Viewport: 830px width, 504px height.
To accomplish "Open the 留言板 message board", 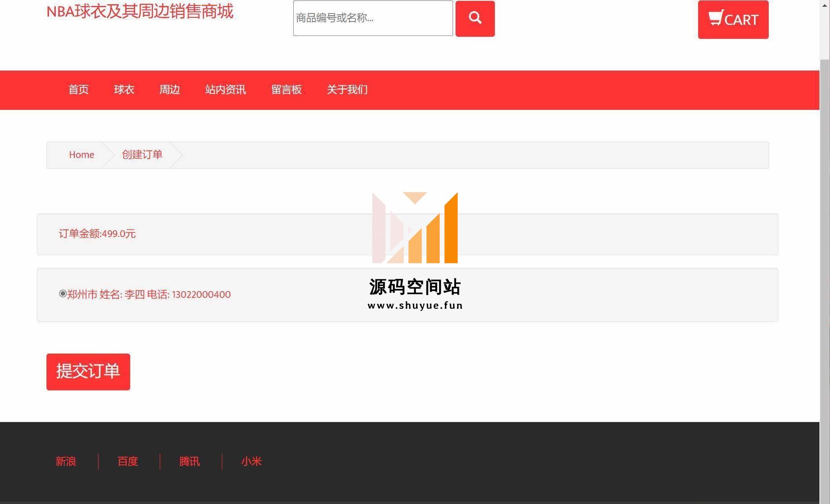I will coord(287,90).
